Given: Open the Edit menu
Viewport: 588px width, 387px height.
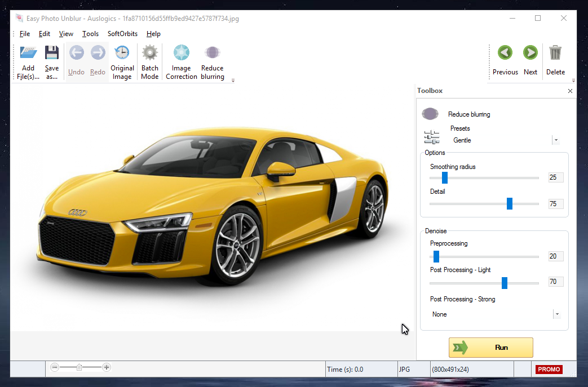Looking at the screenshot, I should [x=44, y=34].
